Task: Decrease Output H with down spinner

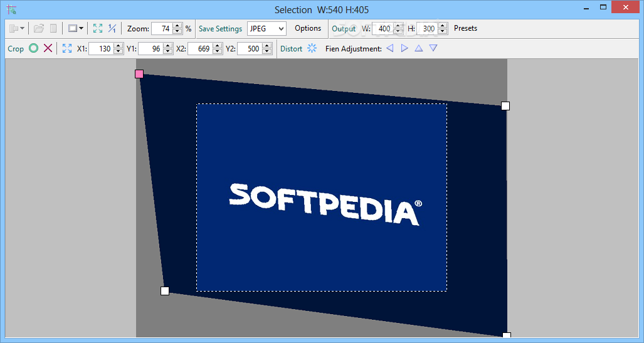Action: (x=442, y=31)
